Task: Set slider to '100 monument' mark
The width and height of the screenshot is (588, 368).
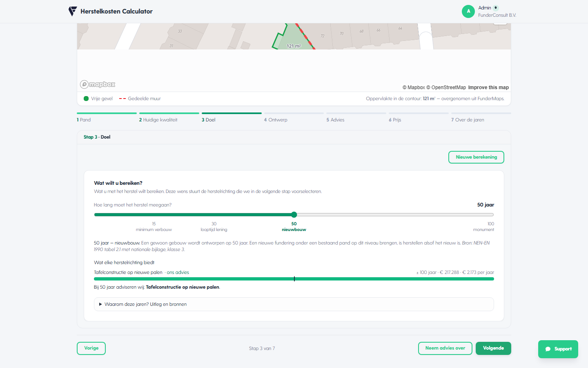Action: point(483,227)
